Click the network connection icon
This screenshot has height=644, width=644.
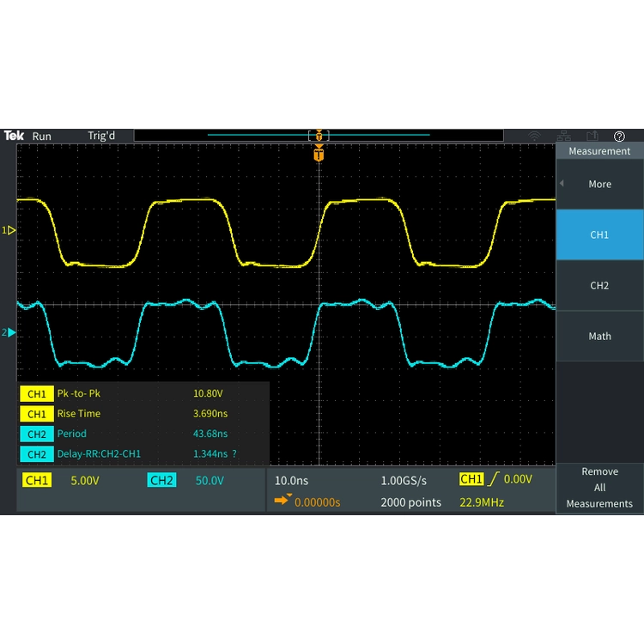click(564, 136)
